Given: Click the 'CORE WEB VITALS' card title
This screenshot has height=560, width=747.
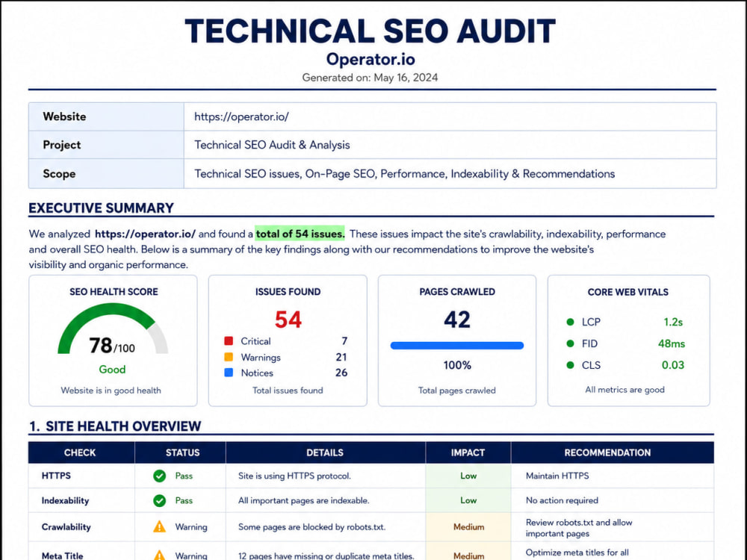Looking at the screenshot, I should tap(628, 292).
